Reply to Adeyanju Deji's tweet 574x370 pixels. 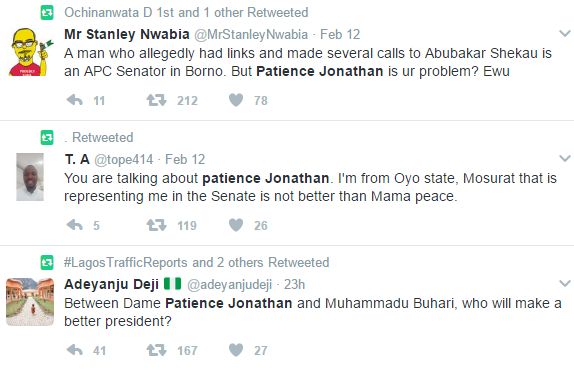click(x=75, y=350)
